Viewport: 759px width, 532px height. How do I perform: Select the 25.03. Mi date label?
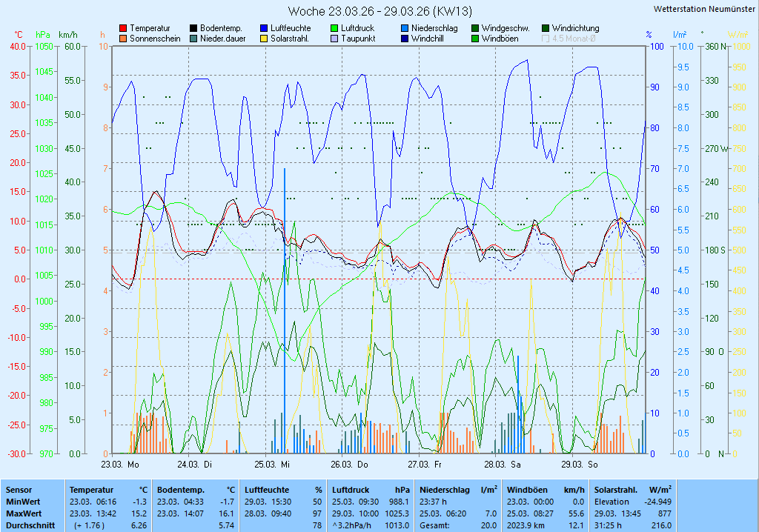point(274,465)
